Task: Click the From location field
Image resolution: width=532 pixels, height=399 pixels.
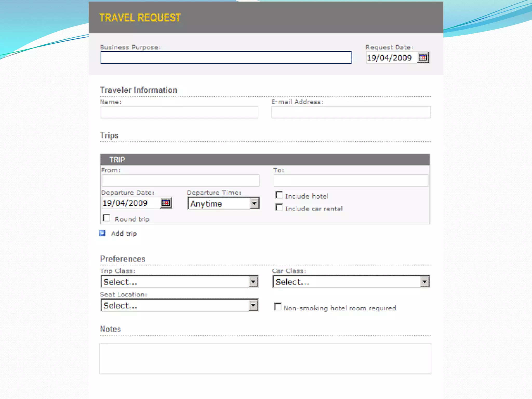Action: tap(181, 180)
